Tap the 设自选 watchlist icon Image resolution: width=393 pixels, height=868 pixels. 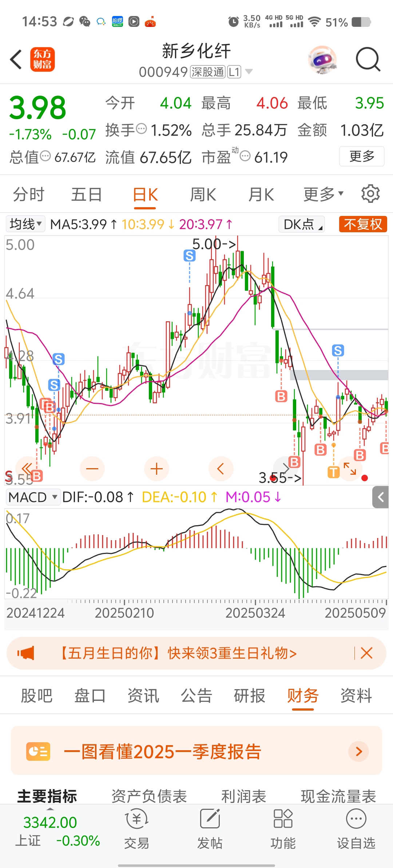pyautogui.click(x=356, y=829)
